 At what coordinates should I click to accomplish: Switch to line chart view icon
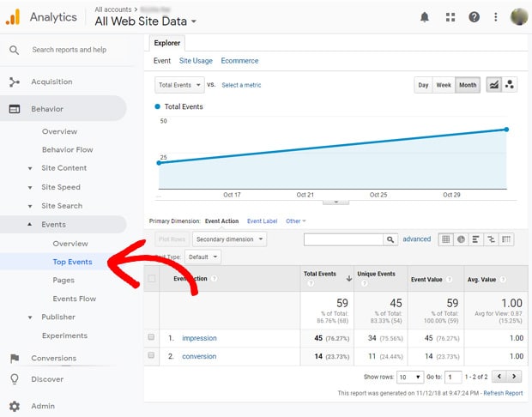click(x=494, y=85)
